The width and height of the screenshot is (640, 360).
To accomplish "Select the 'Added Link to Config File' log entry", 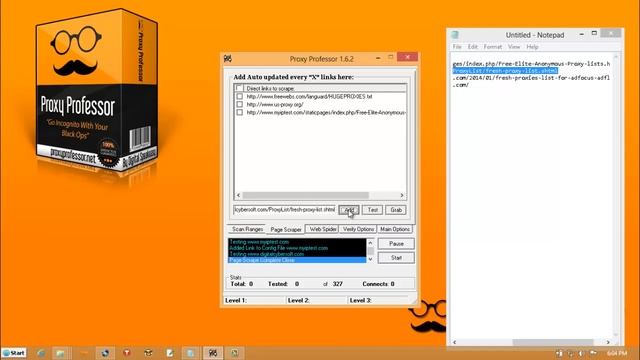I will coord(297,248).
